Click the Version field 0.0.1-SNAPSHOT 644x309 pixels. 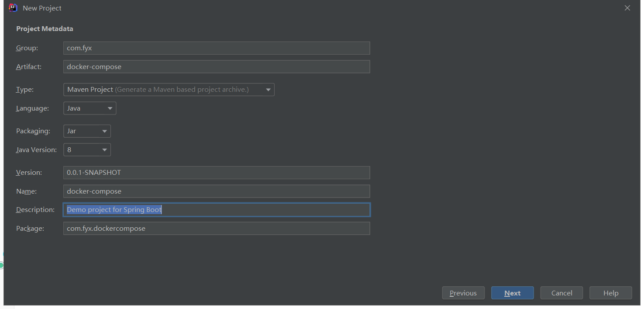(x=217, y=173)
